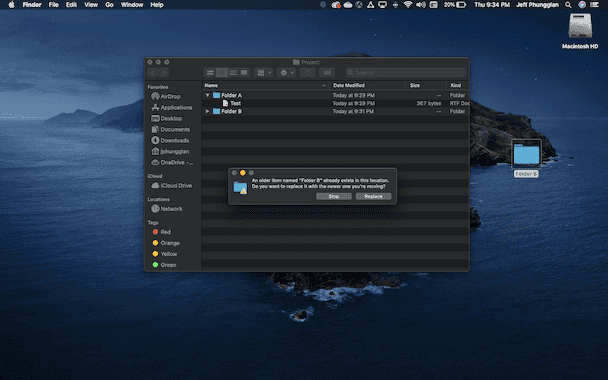Open the volume menu bar icon
Screen dimensions: 608x380
[x=421, y=5]
